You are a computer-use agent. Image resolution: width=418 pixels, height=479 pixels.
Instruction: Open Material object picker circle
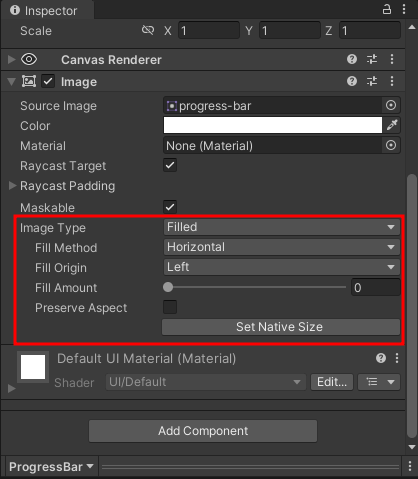[391, 145]
